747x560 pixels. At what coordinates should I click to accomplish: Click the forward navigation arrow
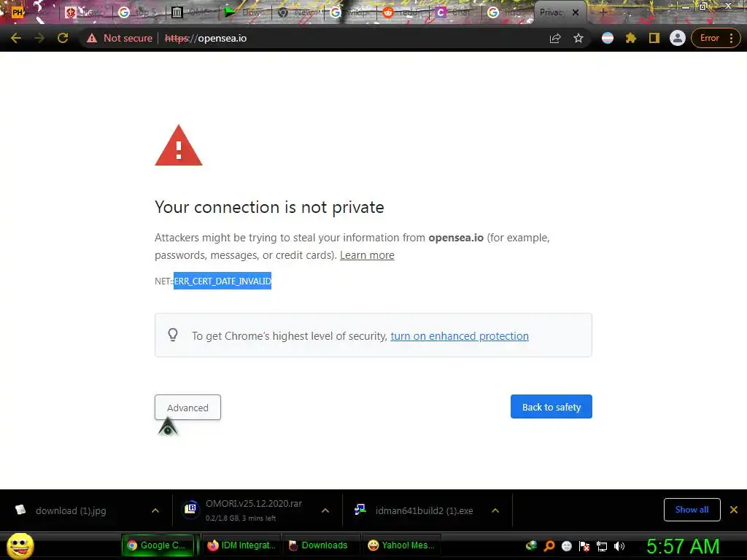pos(39,38)
